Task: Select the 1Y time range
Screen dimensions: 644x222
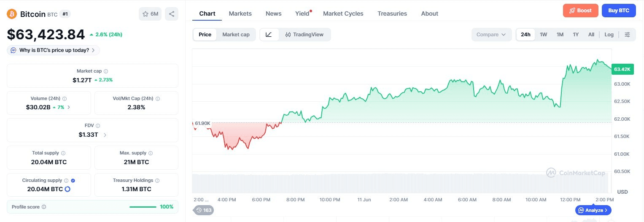Action: pyautogui.click(x=576, y=35)
